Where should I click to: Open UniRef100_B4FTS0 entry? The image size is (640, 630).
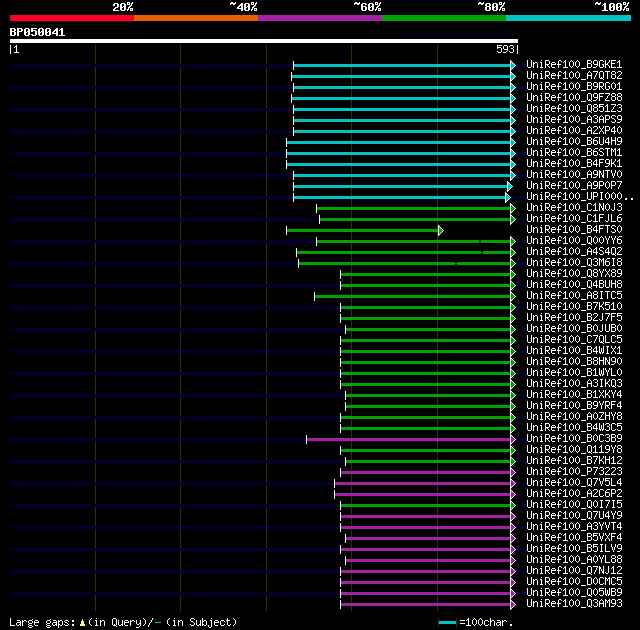574,230
